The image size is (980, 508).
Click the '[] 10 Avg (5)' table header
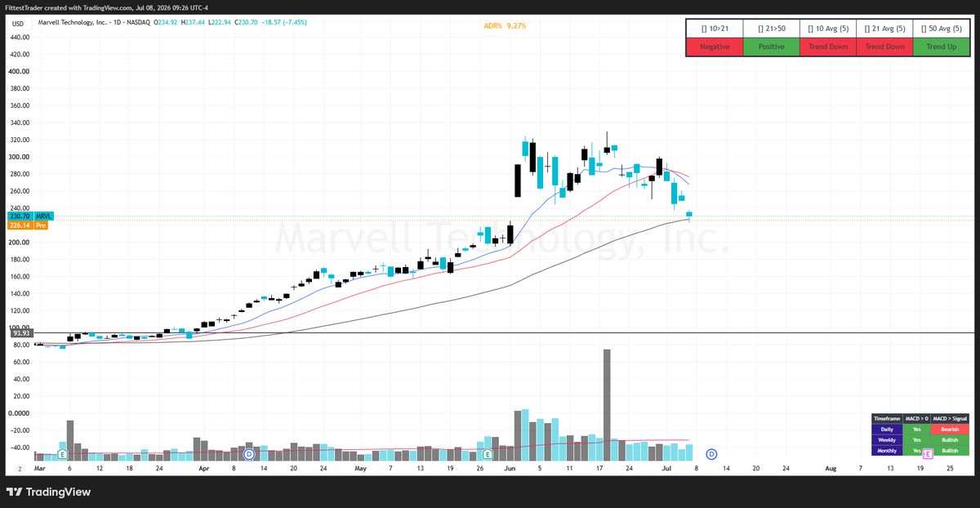828,28
